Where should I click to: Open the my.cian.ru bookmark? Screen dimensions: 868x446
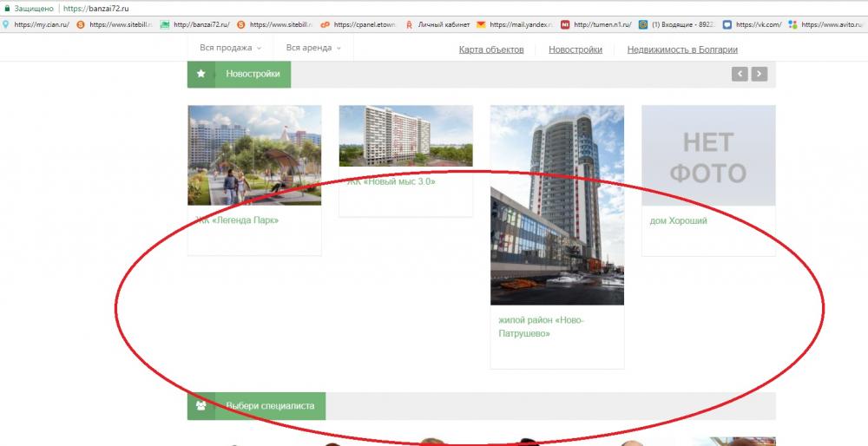(42, 24)
